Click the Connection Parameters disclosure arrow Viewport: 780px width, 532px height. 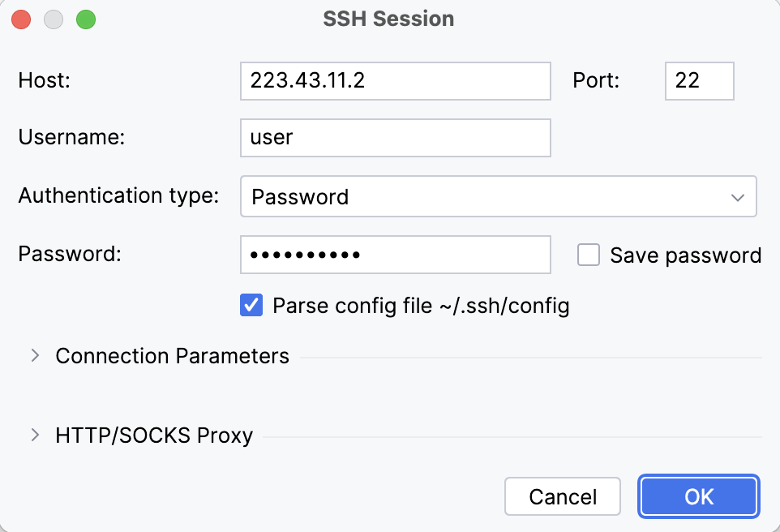click(x=36, y=355)
